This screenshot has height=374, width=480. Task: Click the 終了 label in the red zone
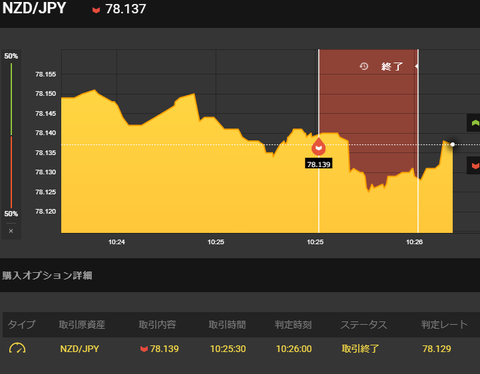coord(392,67)
